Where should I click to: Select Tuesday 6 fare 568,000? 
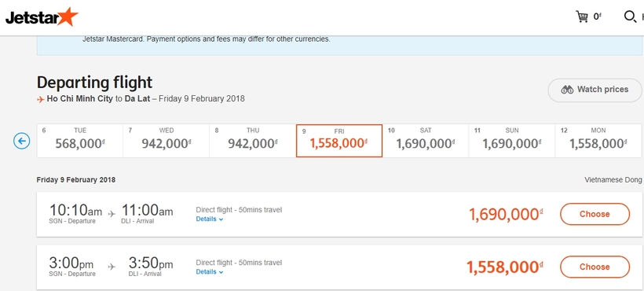pyautogui.click(x=80, y=141)
